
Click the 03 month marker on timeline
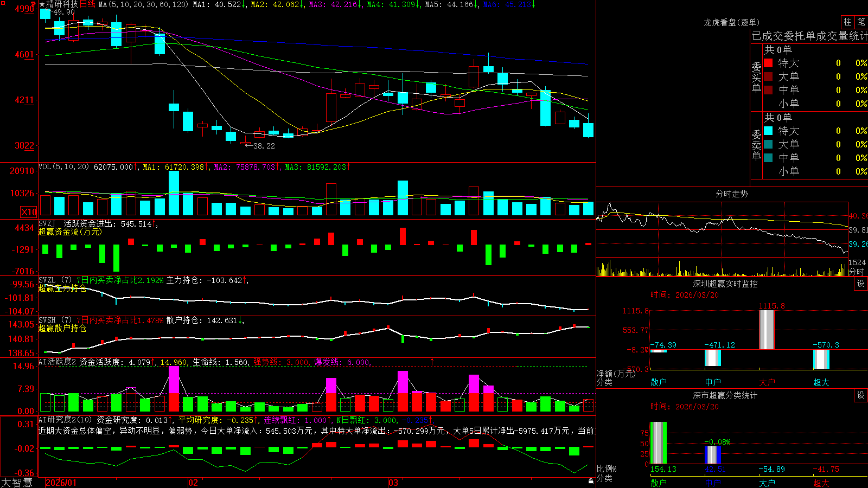393,483
